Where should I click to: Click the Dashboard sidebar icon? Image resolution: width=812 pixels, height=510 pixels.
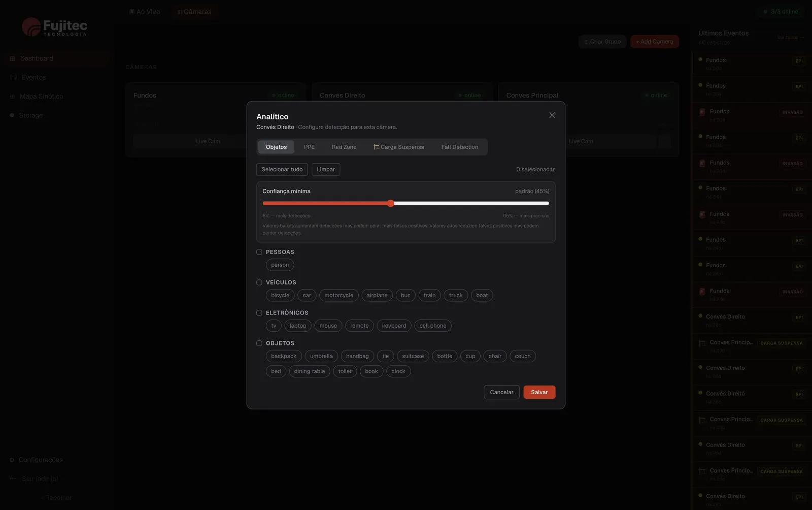click(x=12, y=58)
